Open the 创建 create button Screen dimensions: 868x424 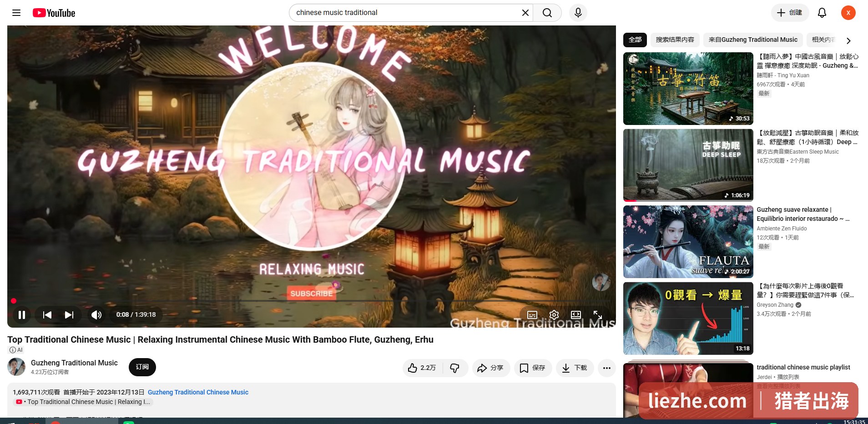tap(790, 13)
